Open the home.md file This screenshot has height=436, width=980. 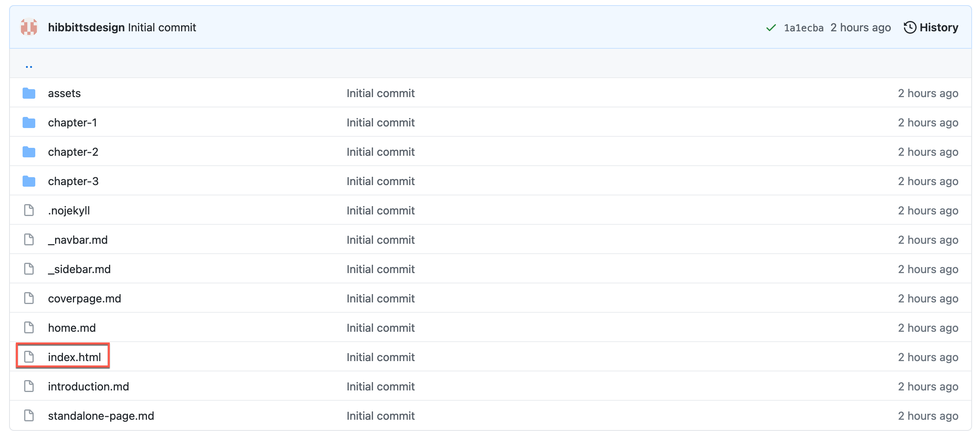click(x=72, y=328)
